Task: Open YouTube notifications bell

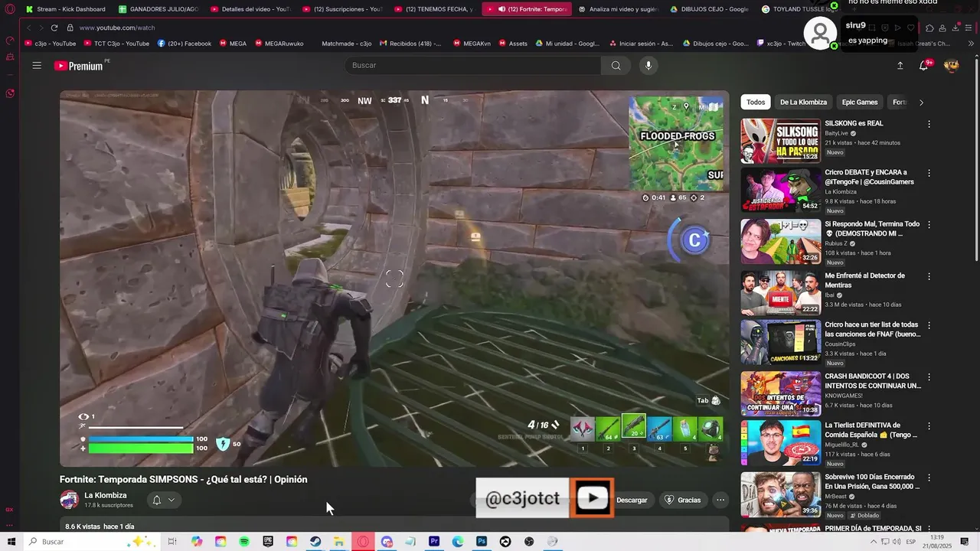Action: click(924, 66)
